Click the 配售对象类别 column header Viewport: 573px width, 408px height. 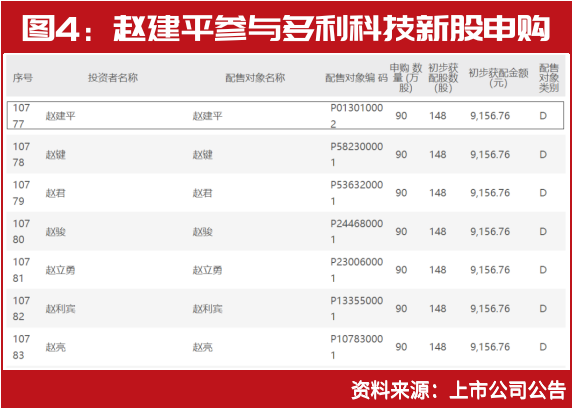(x=549, y=78)
